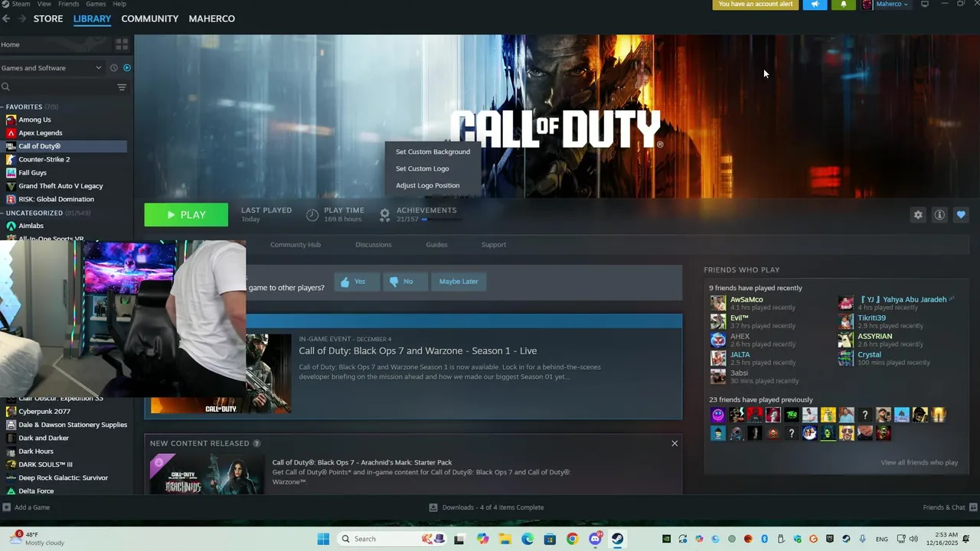The width and height of the screenshot is (980, 551).
Task: Open the achievements trophy icon
Action: coord(385,215)
